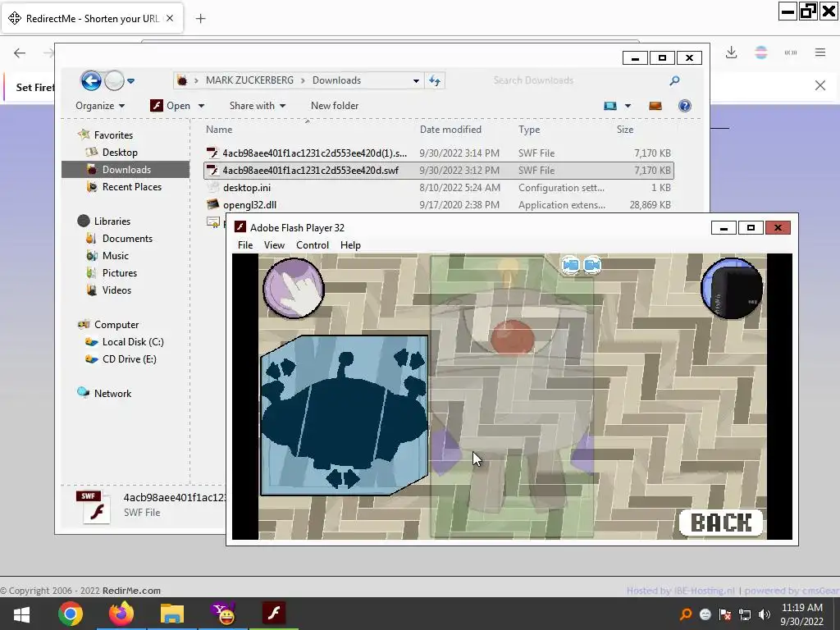Select file 4acb98aee401f1ac1231c2d553ee420d(1).s...
Viewport: 840px width, 630px height.
pos(438,153)
